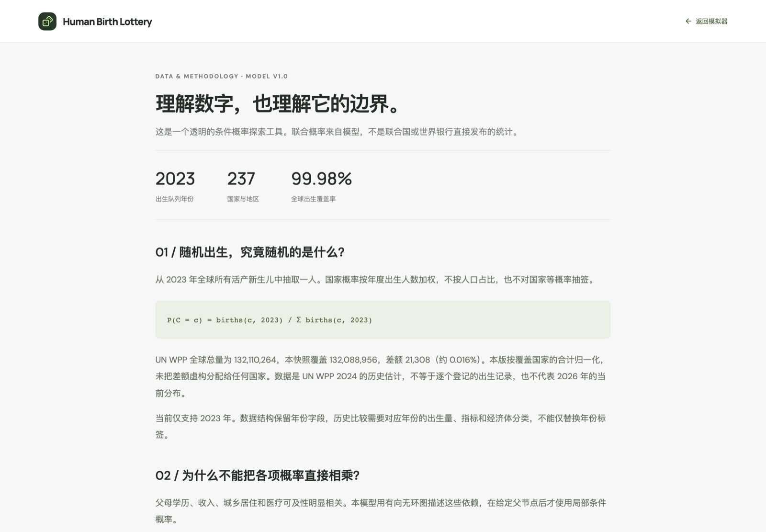Click the paragraph starting 从 2023 年全球所有活产新生儿
Viewport: 766px width, 532px height.
click(x=376, y=280)
